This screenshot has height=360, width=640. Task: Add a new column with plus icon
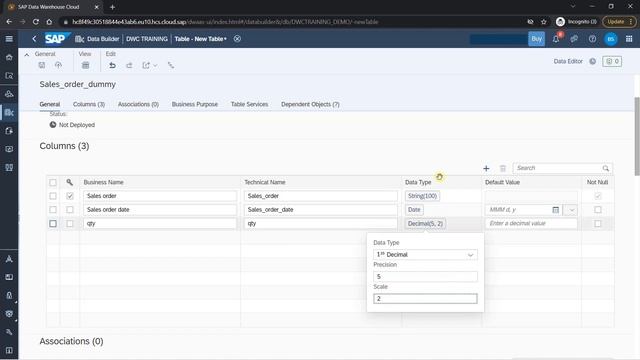pyautogui.click(x=486, y=168)
